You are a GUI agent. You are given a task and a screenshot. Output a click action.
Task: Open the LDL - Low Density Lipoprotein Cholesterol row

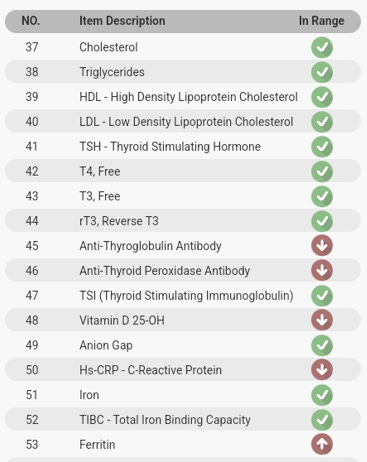coord(183,122)
